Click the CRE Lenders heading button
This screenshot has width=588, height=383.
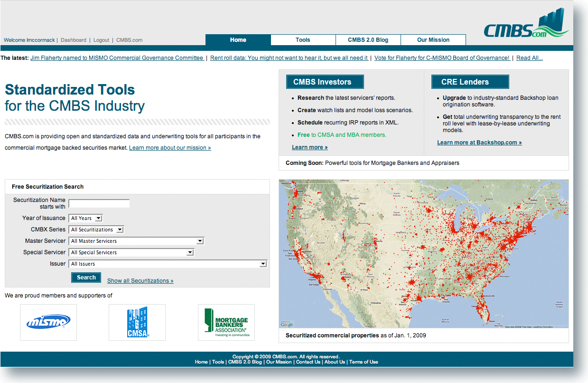click(470, 82)
